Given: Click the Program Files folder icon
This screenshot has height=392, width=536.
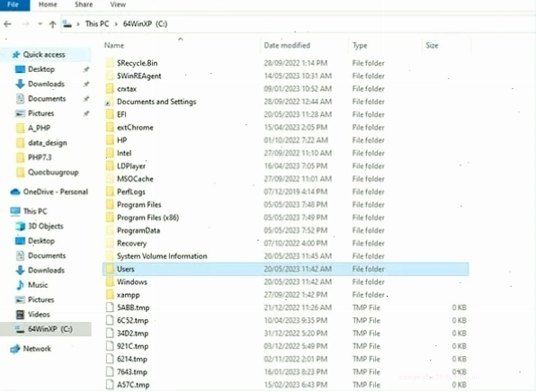Looking at the screenshot, I should point(110,205).
